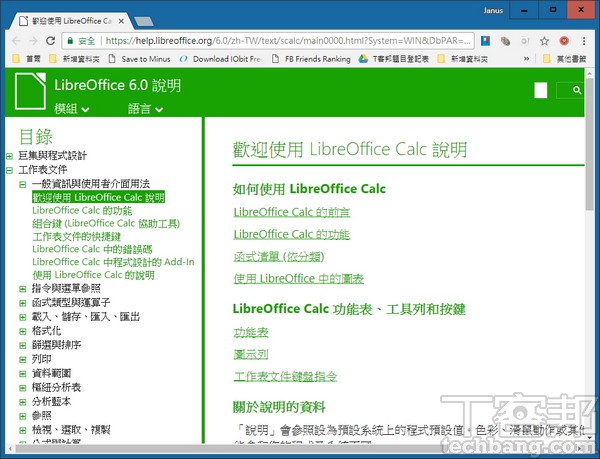Open the 模組 dropdown menu
The image size is (600, 459).
pos(72,109)
